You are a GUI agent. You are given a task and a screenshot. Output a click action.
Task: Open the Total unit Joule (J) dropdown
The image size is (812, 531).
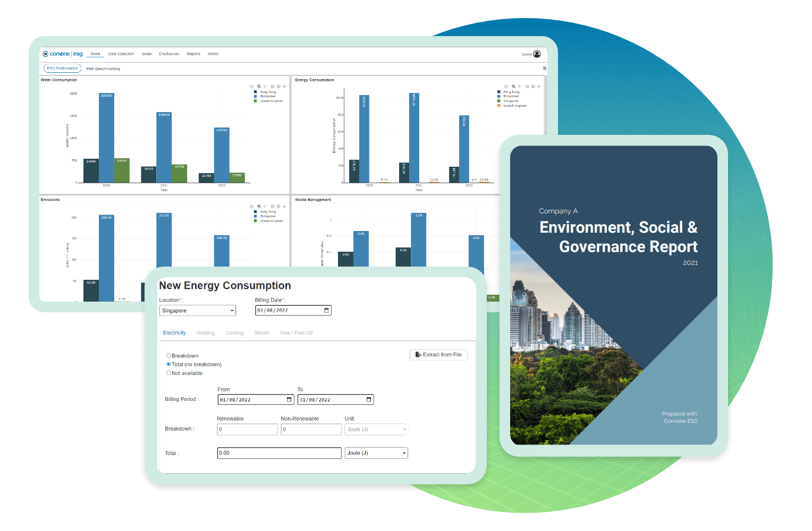pyautogui.click(x=376, y=453)
